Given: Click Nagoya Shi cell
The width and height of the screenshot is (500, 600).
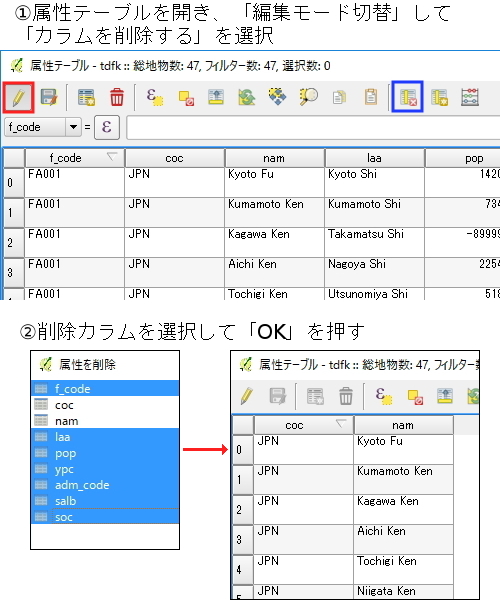Looking at the screenshot, I should pos(374,272).
